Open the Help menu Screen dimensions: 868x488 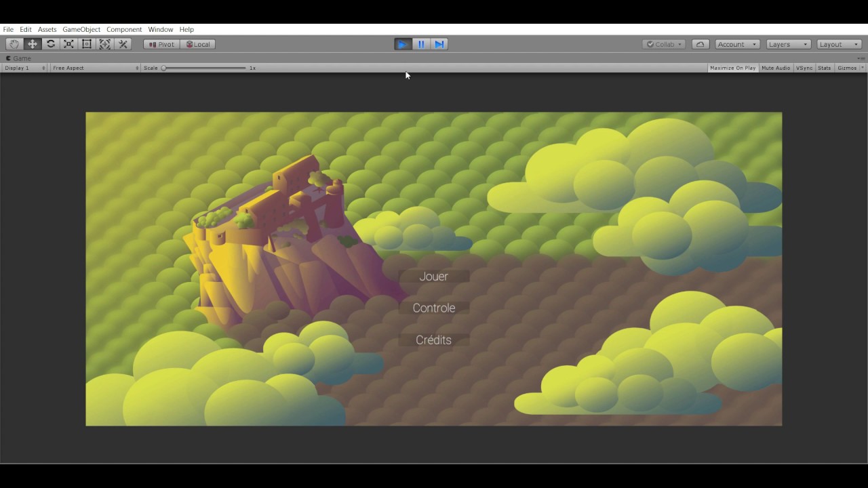[x=186, y=30]
